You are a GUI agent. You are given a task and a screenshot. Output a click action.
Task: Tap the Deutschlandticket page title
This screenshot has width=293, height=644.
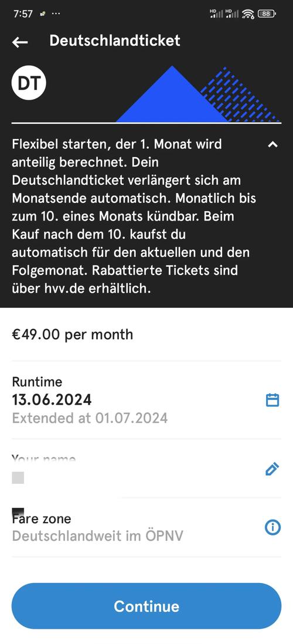(115, 40)
